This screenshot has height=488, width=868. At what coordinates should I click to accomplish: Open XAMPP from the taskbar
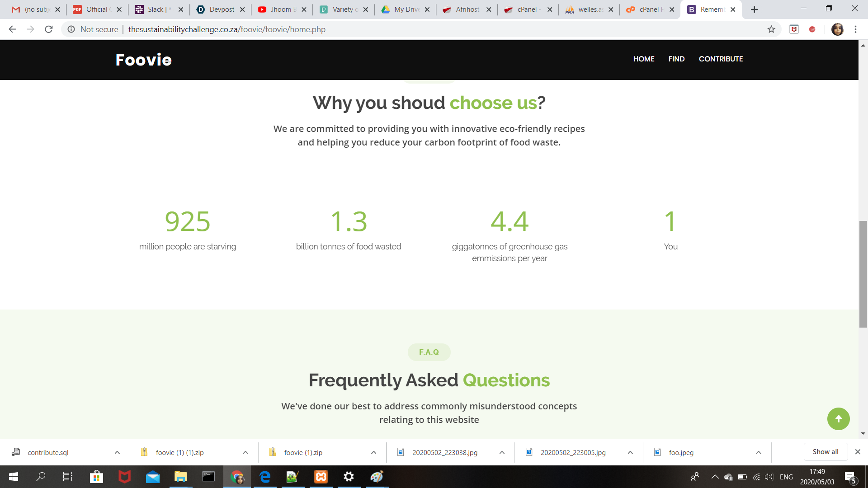coord(321,477)
